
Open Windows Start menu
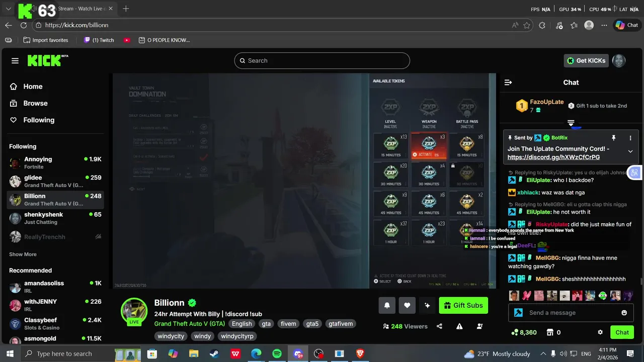click(x=10, y=354)
